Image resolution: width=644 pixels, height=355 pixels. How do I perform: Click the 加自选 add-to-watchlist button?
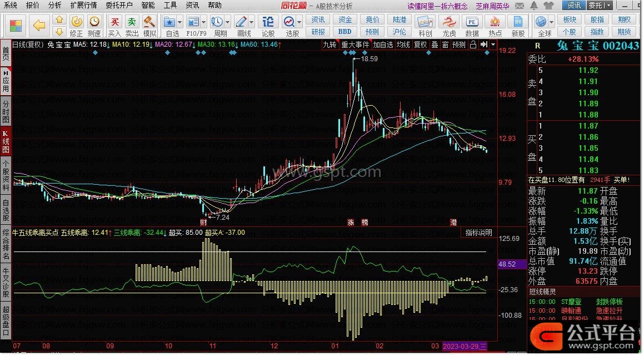point(383,45)
